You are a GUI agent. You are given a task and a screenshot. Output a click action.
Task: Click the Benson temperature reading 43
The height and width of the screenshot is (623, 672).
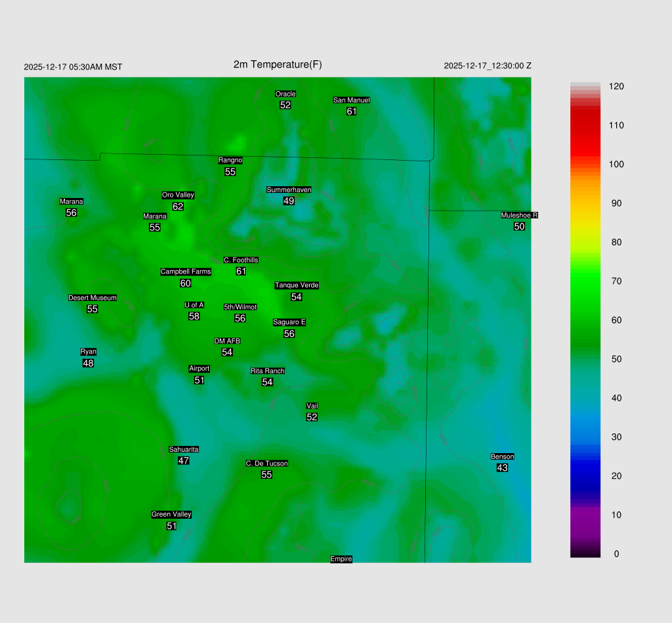pyautogui.click(x=502, y=468)
